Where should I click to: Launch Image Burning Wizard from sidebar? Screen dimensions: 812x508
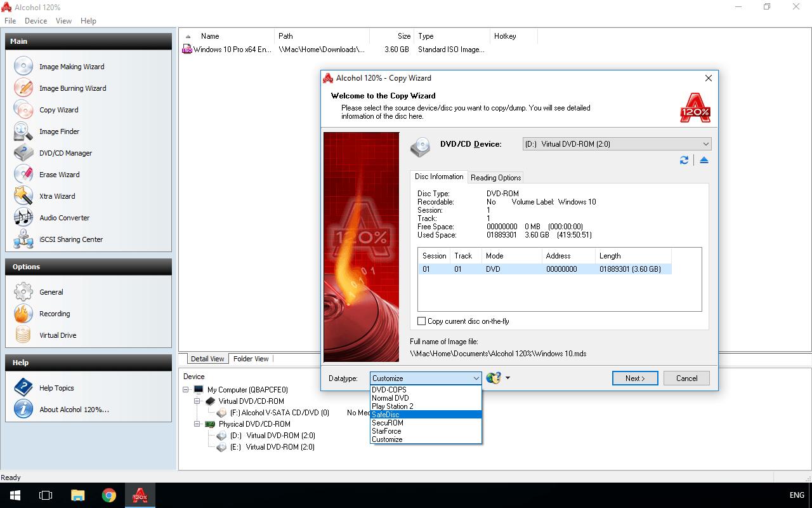tap(72, 88)
